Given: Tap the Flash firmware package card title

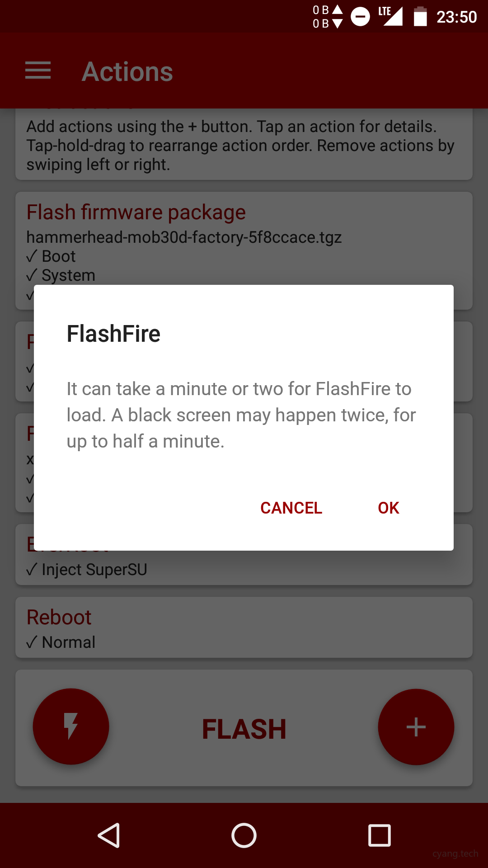Looking at the screenshot, I should coord(136,212).
